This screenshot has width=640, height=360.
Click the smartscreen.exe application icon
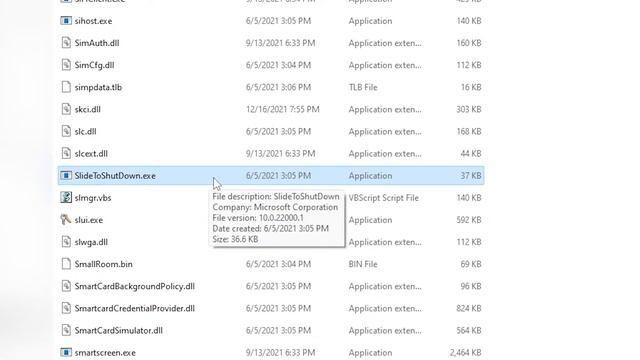66,352
